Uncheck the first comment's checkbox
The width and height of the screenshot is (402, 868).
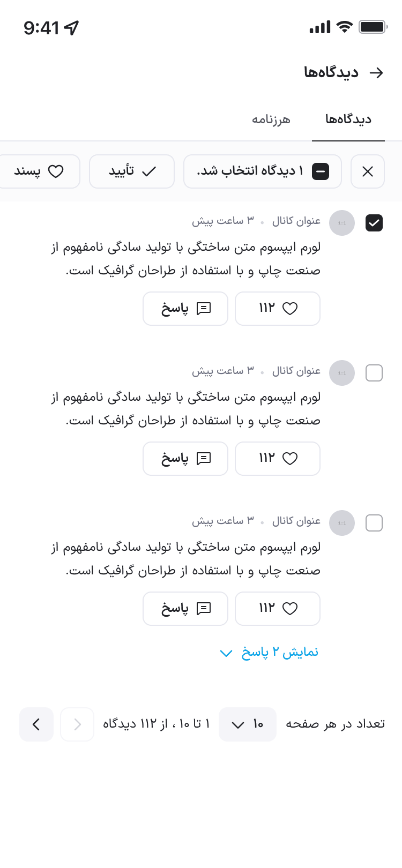(x=374, y=223)
